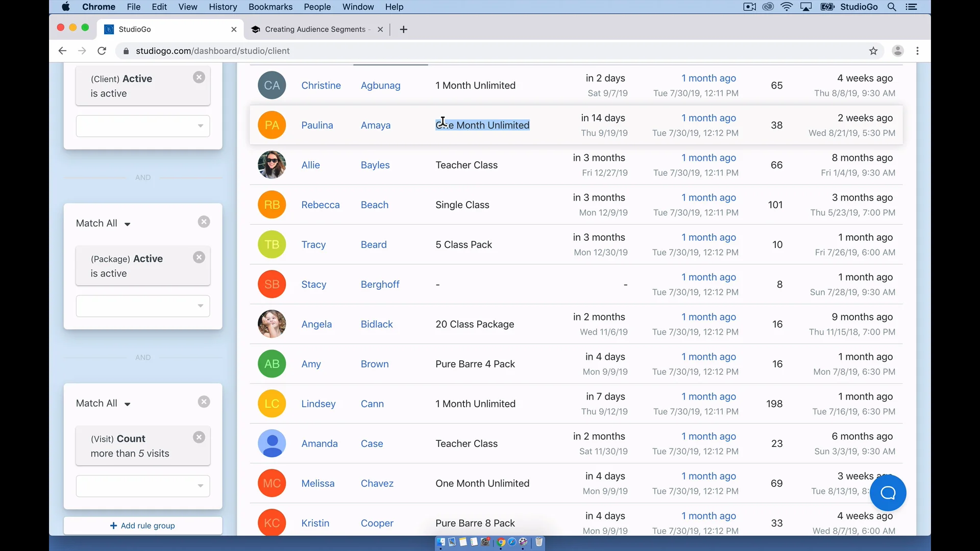Click 20 Class Package text
Screen dimensions: 980x551
click(x=475, y=324)
